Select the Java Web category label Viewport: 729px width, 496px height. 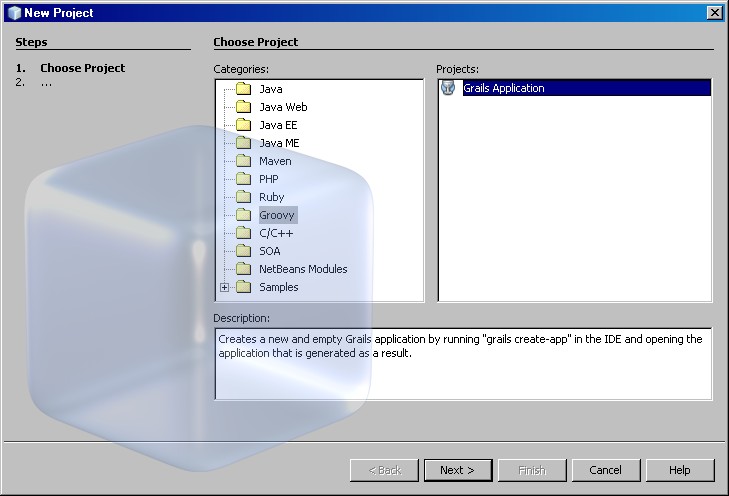point(283,107)
